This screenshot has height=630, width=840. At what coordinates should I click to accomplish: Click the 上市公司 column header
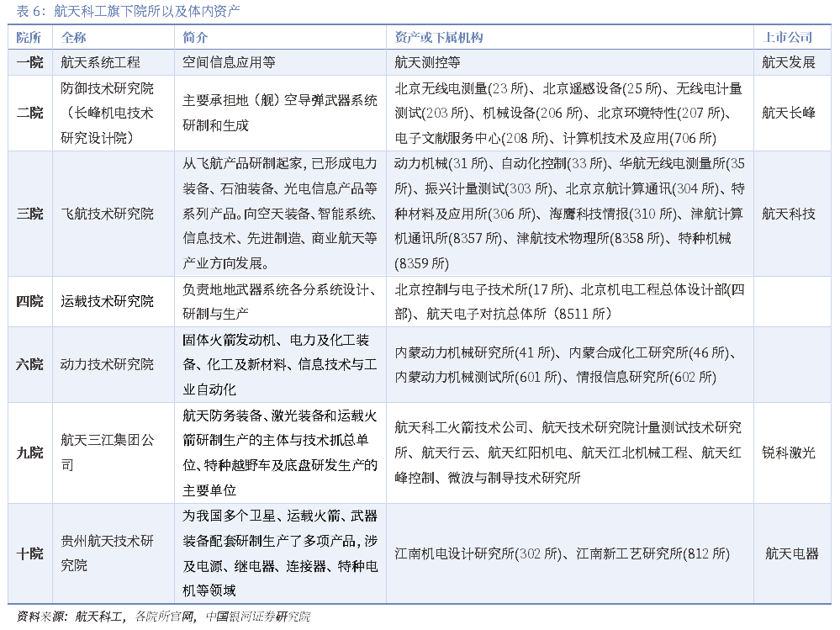click(x=788, y=38)
